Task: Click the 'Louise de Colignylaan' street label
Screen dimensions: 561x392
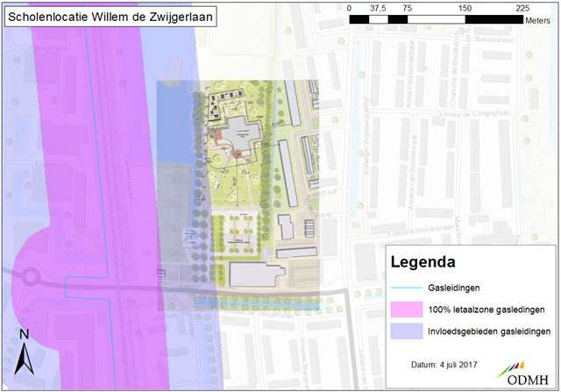Action: pyautogui.click(x=474, y=114)
